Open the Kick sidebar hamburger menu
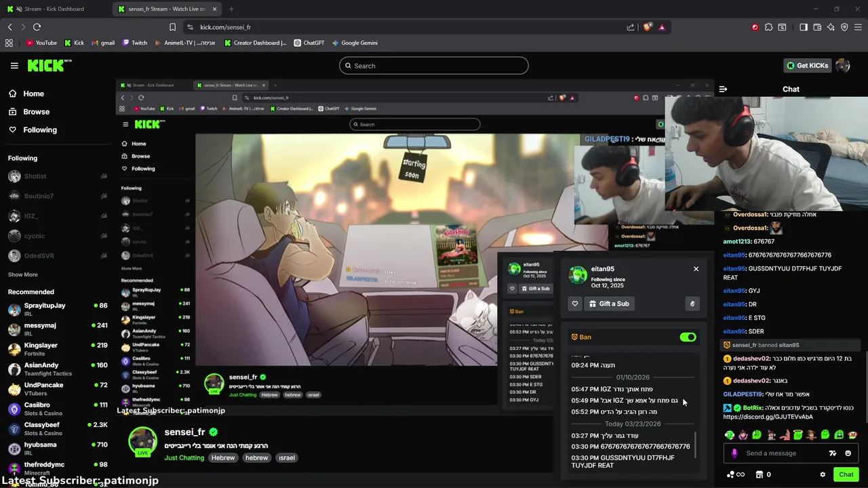 pos(14,66)
